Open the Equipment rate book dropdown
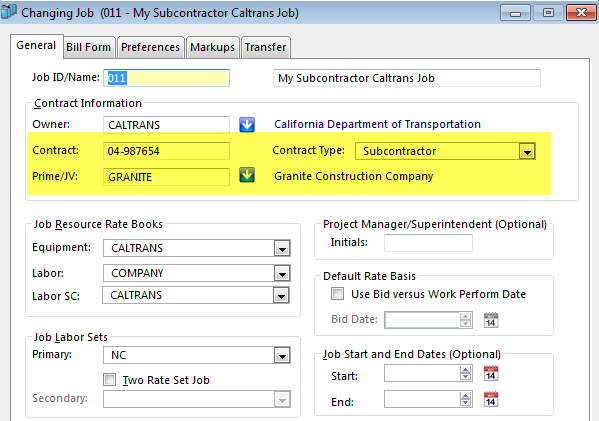Image resolution: width=599 pixels, height=421 pixels. click(x=282, y=248)
